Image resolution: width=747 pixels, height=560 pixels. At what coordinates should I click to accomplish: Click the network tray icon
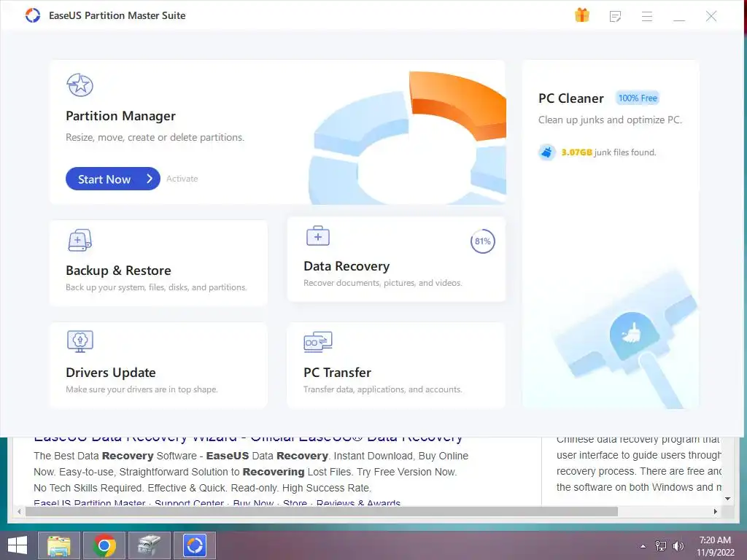pyautogui.click(x=661, y=546)
